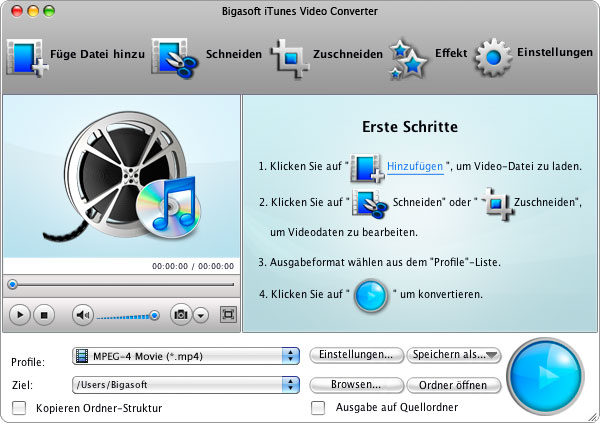Image resolution: width=600 pixels, height=423 pixels.
Task: Open the Profile MPEG-4 Movie dropdown
Action: coord(186,356)
